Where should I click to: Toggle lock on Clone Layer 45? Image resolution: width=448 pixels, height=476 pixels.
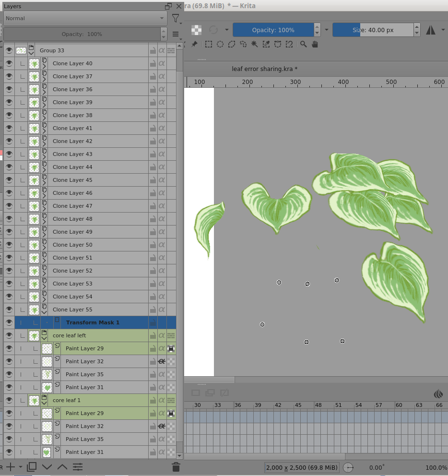tap(153, 180)
